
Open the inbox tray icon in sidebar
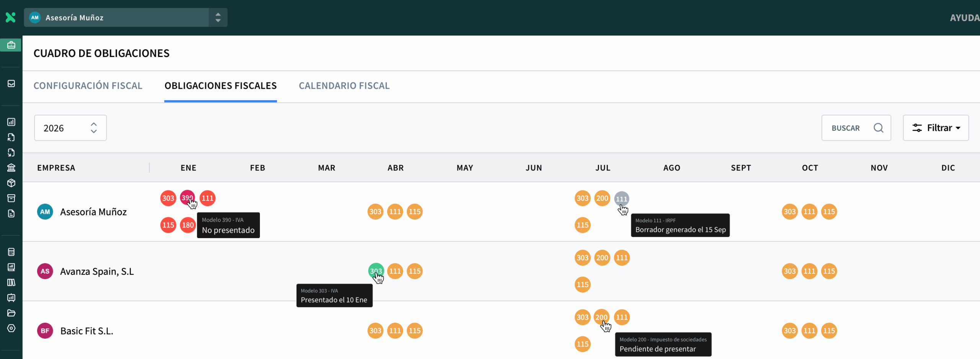point(11,83)
